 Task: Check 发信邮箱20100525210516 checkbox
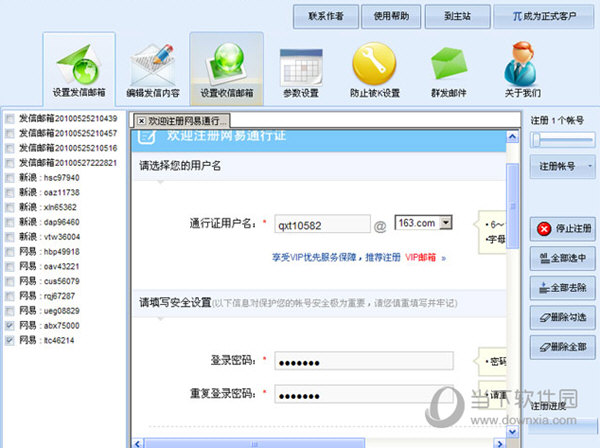click(10, 148)
